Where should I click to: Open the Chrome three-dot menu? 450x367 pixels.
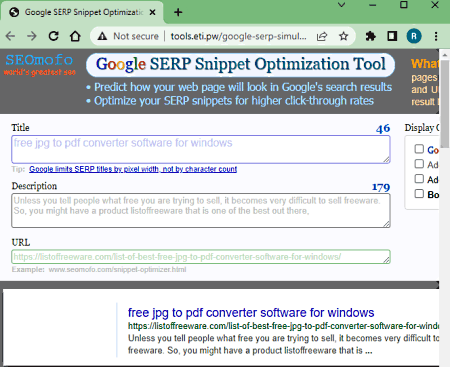click(x=436, y=36)
